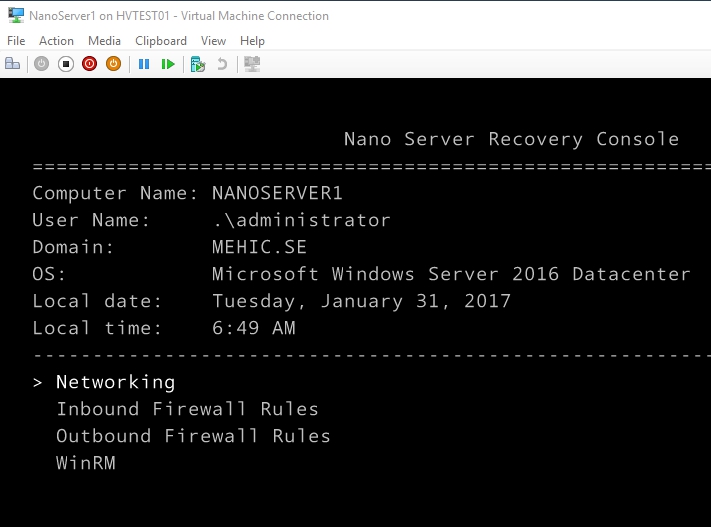Open the Action menu
The image size is (711, 527).
[x=56, y=41]
